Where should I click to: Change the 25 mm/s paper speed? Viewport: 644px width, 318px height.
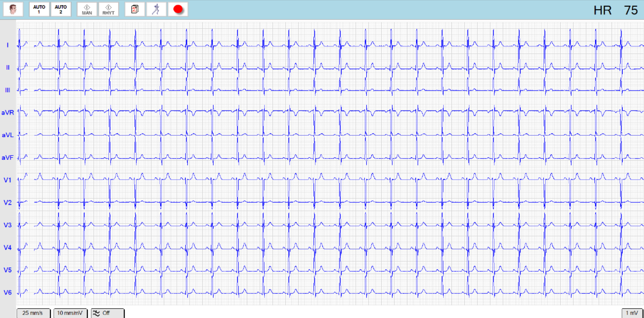33,313
